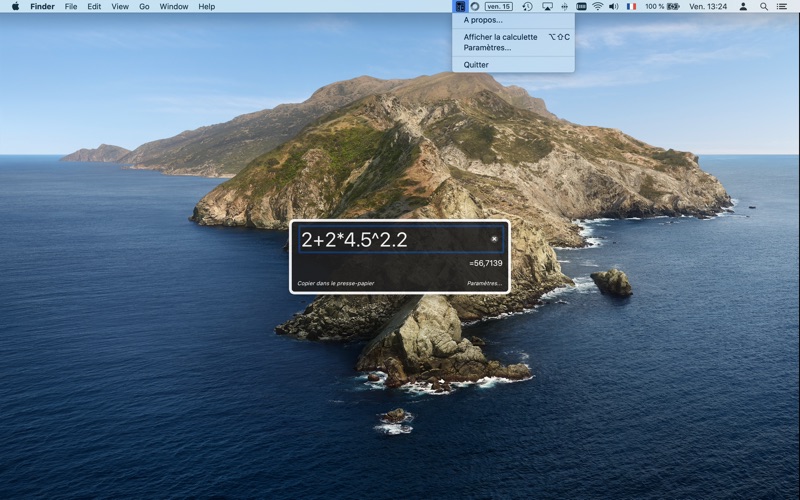Click the Apple logo menu
This screenshot has width=800, height=500.
coord(15,6)
